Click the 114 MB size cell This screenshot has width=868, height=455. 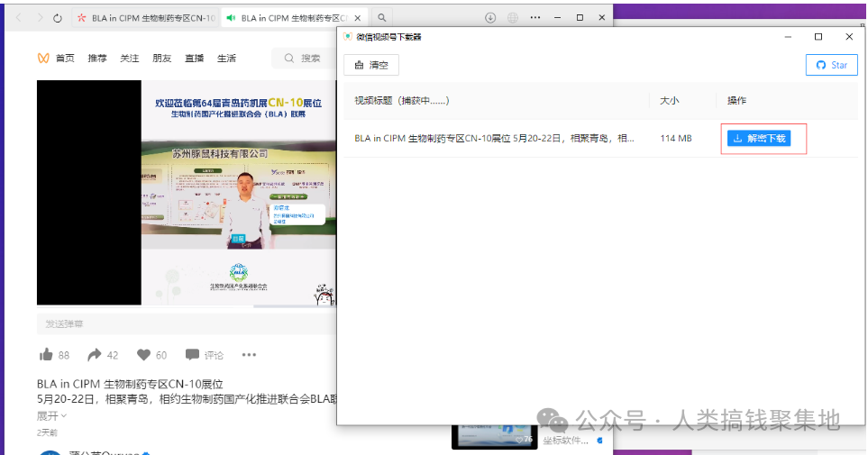coord(676,139)
